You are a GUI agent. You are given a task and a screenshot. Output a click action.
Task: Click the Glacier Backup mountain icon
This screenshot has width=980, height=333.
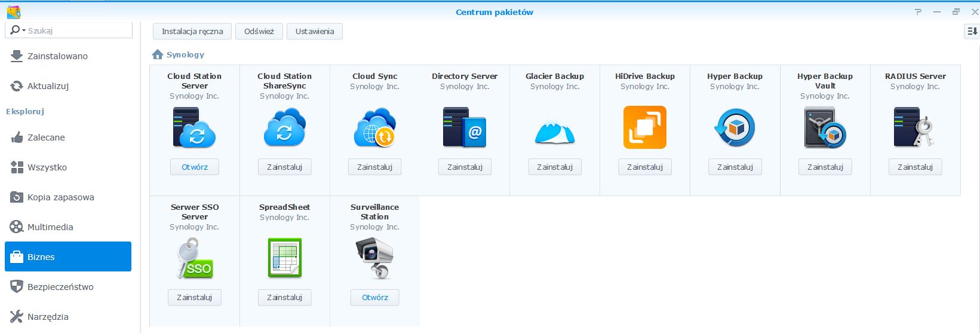point(555,132)
